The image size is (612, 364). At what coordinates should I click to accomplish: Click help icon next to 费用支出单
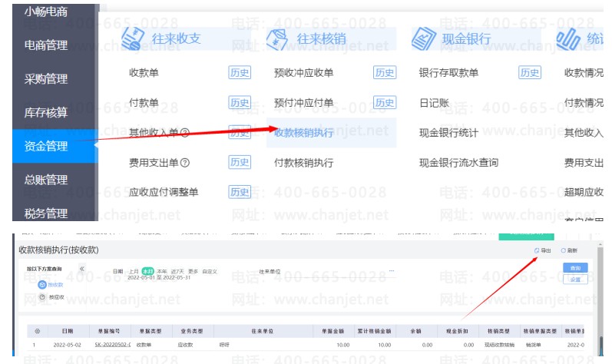point(185,163)
